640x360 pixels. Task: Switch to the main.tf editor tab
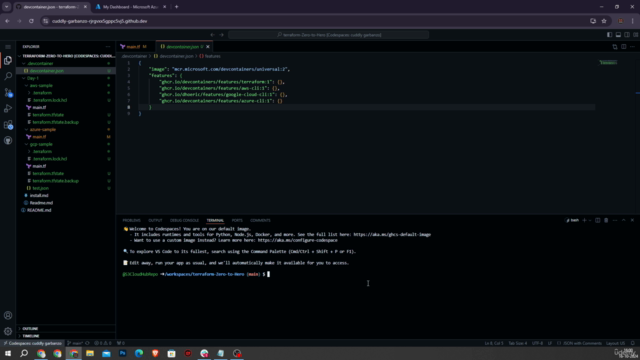pyautogui.click(x=133, y=47)
